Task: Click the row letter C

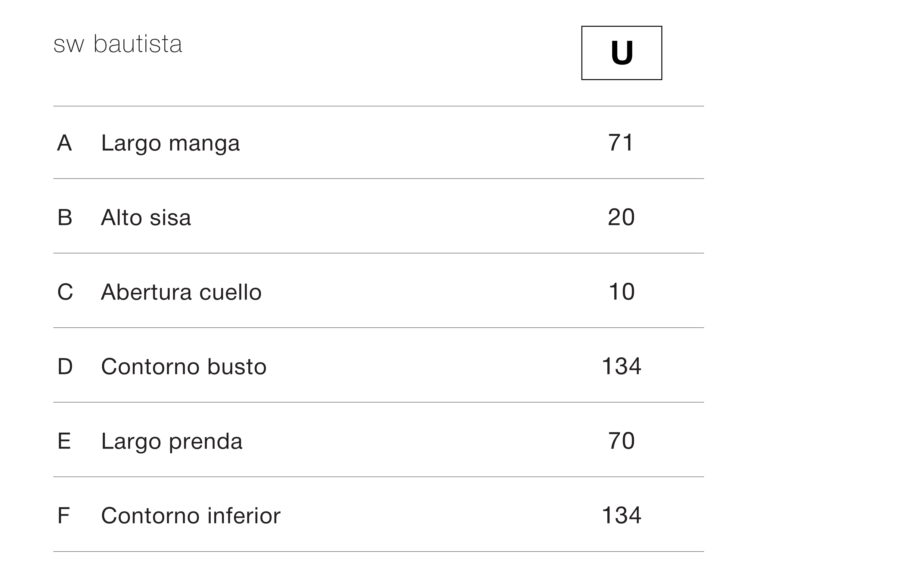Action: pyautogui.click(x=65, y=292)
